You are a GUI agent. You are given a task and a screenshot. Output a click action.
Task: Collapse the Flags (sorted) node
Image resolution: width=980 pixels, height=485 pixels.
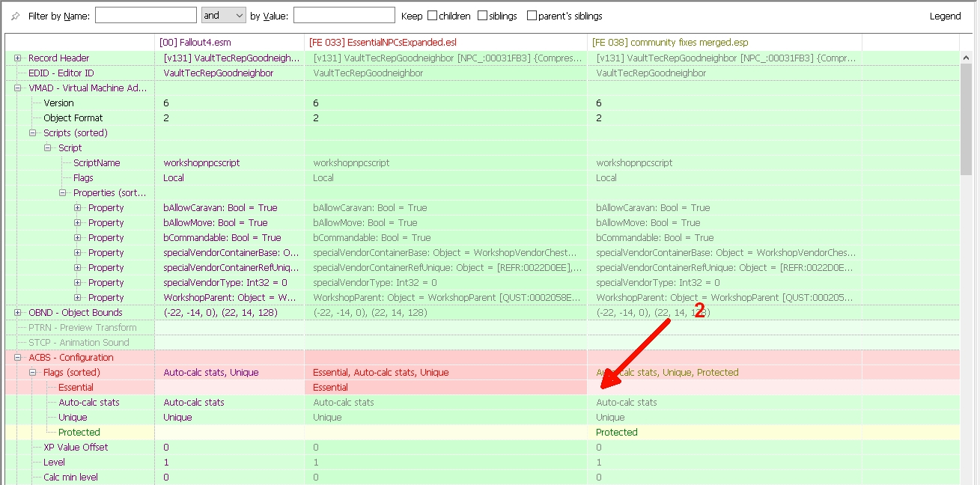pos(33,373)
